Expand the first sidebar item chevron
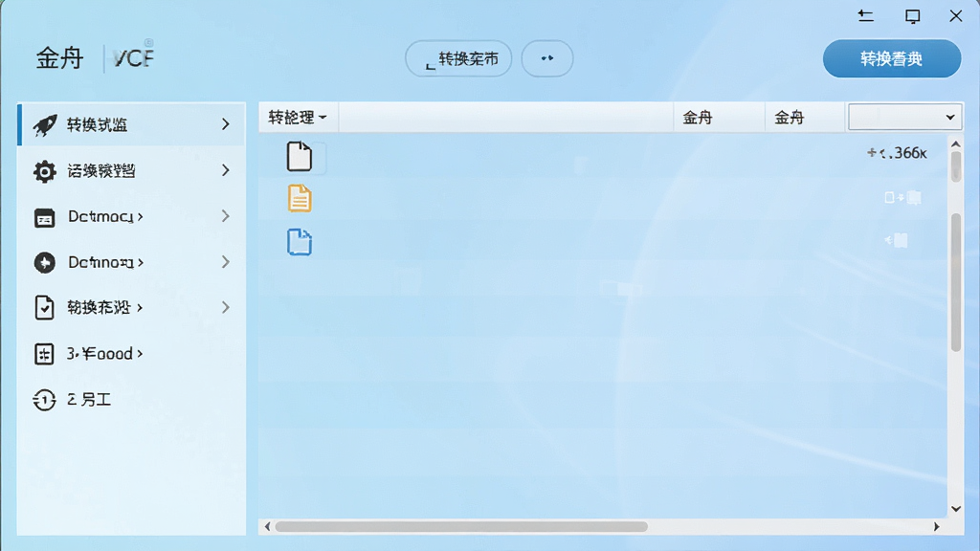This screenshot has height=551, width=980. point(226,124)
